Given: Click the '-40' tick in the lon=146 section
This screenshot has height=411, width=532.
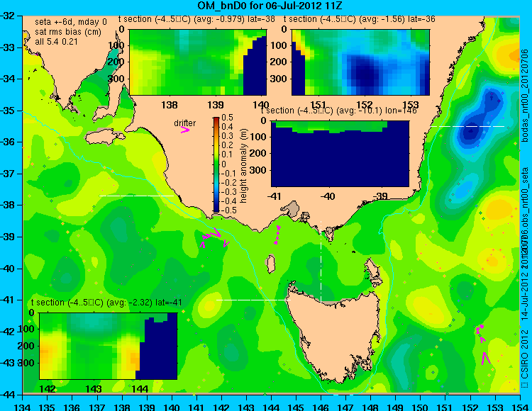Looking at the screenshot, I should point(328,196).
